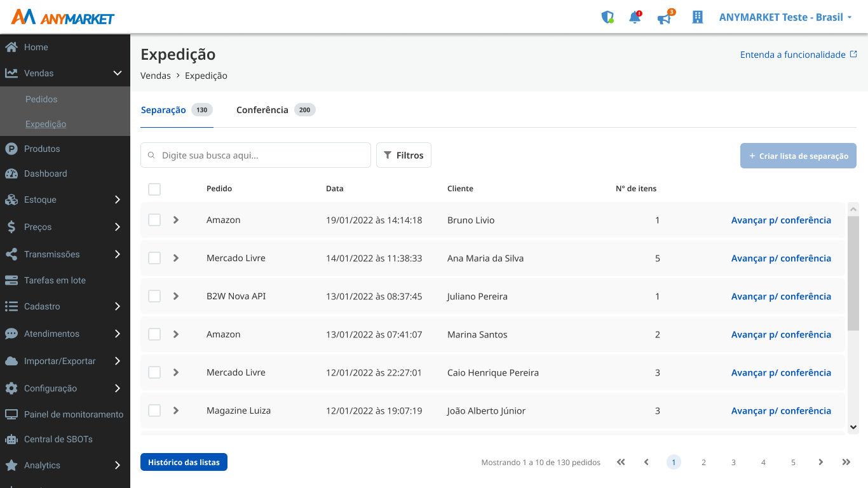Image resolution: width=868 pixels, height=488 pixels.
Task: Click the Vendas chart icon
Action: [x=11, y=73]
